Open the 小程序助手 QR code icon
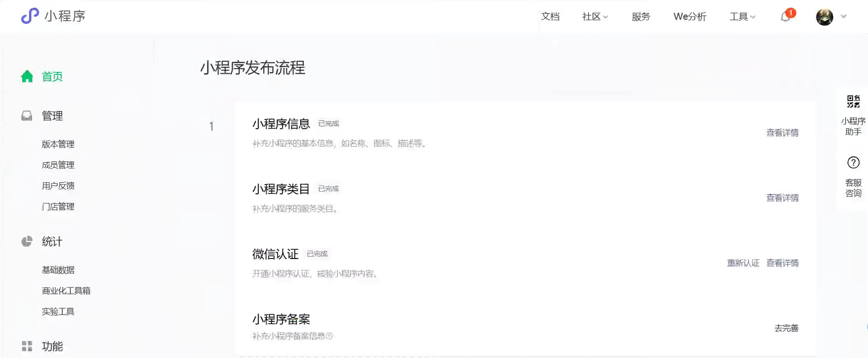The height and width of the screenshot is (358, 868). (853, 102)
